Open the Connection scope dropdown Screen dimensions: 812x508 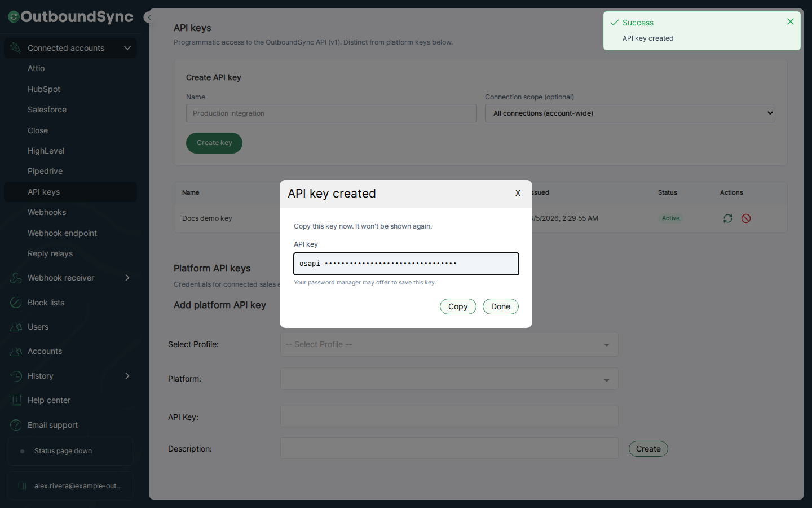pos(630,113)
